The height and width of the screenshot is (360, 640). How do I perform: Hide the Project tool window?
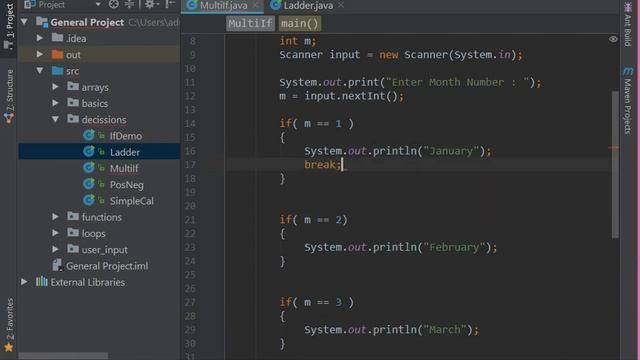click(x=170, y=4)
